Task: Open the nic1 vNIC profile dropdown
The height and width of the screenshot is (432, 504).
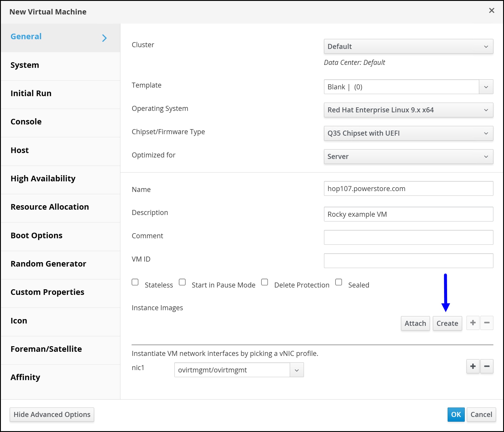Action: [297, 370]
